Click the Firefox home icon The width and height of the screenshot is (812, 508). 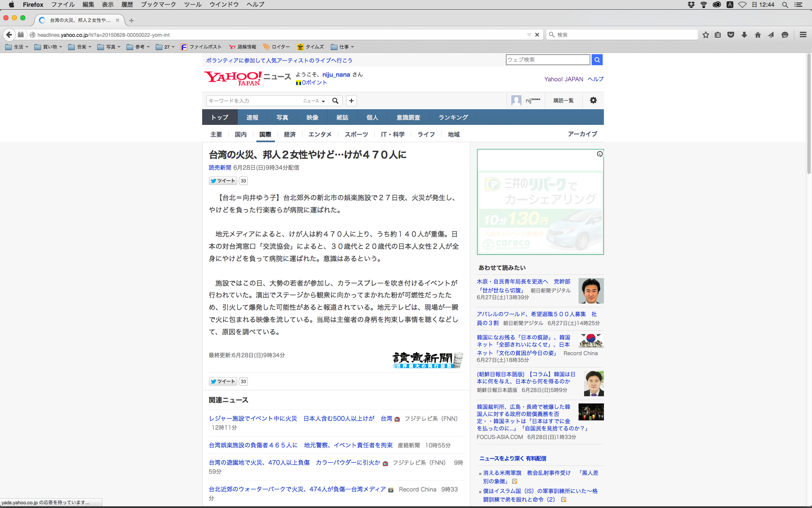[x=758, y=35]
